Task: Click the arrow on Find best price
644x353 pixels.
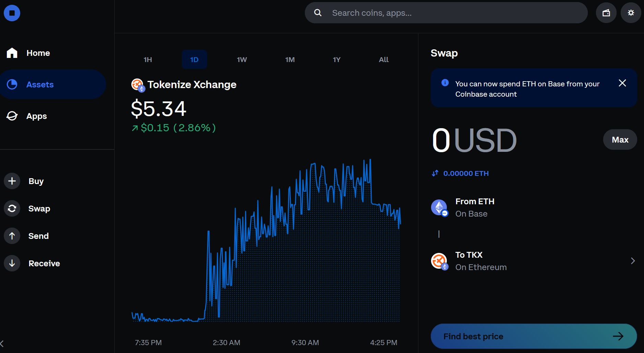Action: (618, 336)
